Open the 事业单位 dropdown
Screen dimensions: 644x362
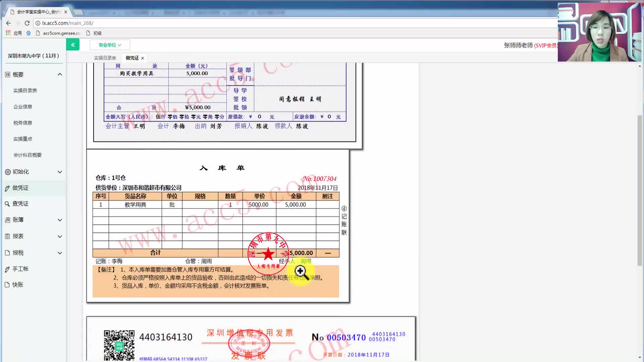pos(110,45)
